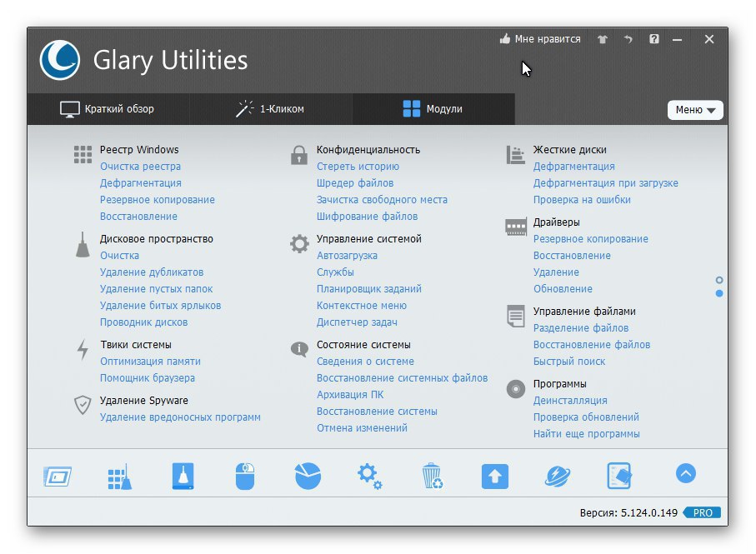The image size is (756, 554).
Task: Open 'Проводник дисков' link
Action: [x=143, y=322]
